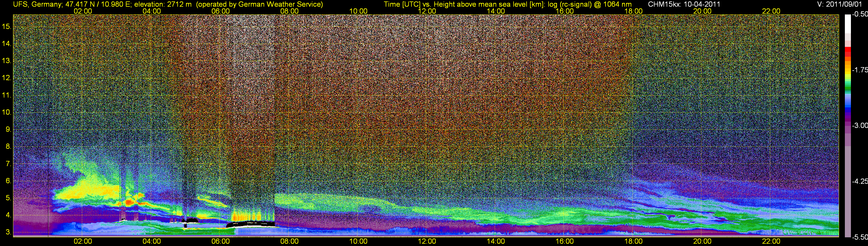Viewport: 868px width, 246px height.
Task: Click the color scale value -0.50
Action: click(x=860, y=14)
